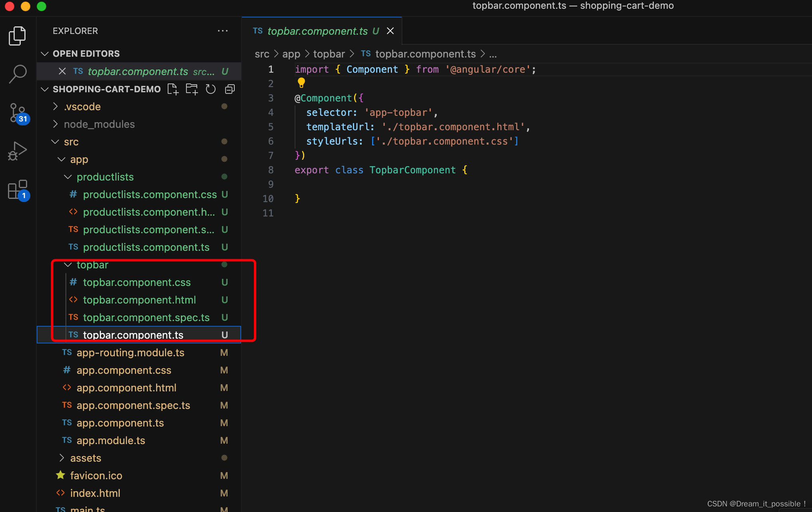Click the modified indicator dot next to src
Image resolution: width=812 pixels, height=512 pixels.
(224, 141)
